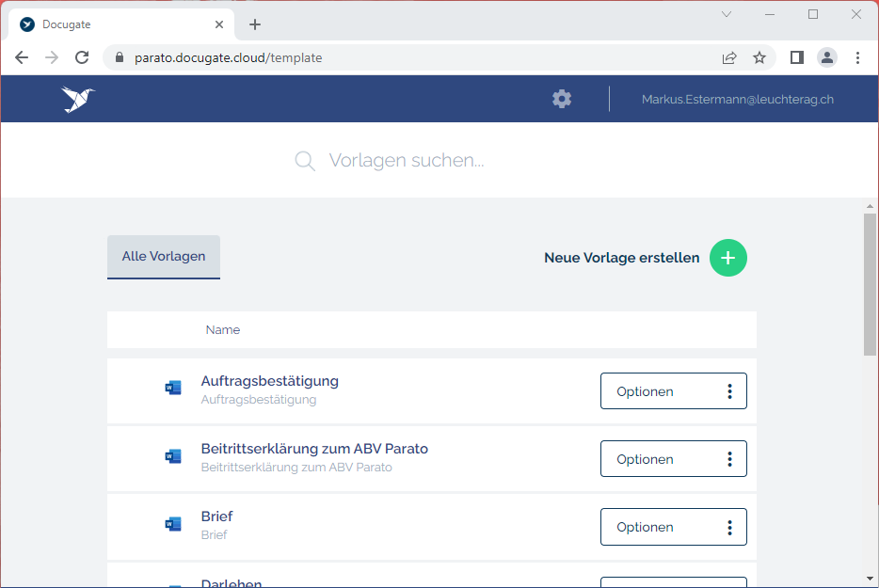Click scrollbar up arrow

(x=870, y=206)
